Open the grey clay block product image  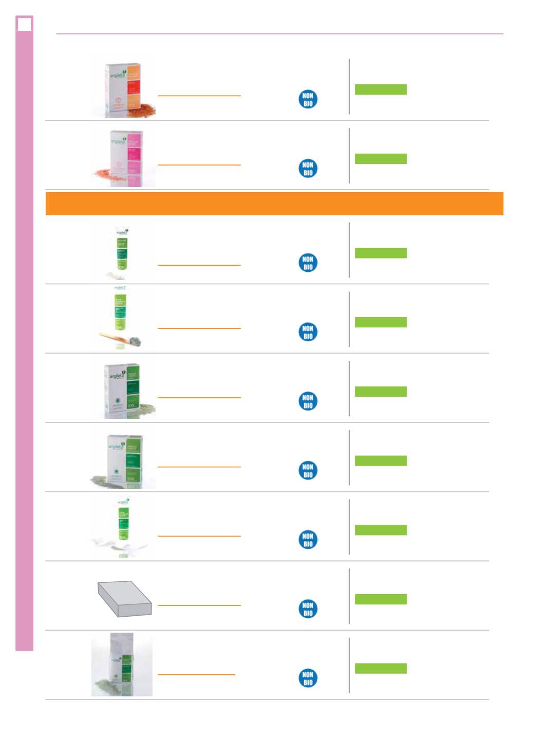125,599
